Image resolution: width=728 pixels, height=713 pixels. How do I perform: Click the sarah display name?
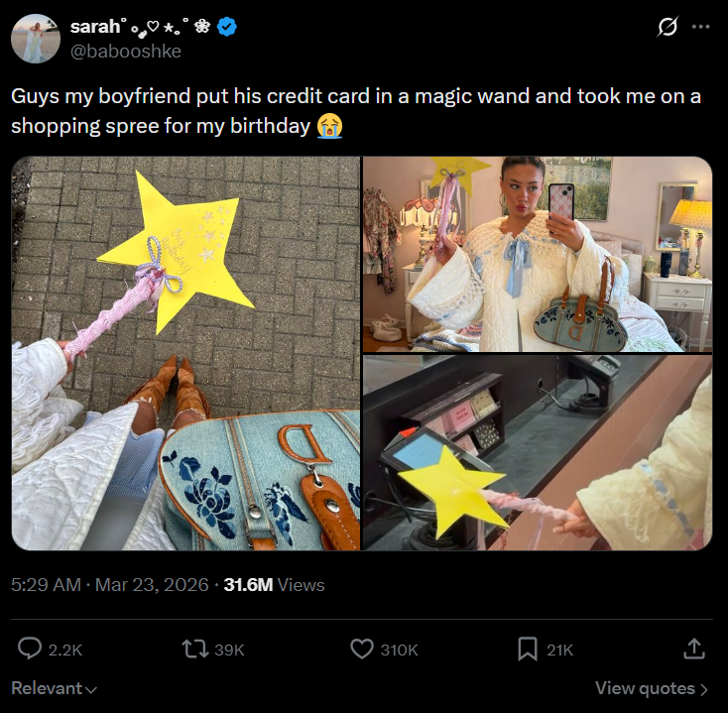point(95,27)
